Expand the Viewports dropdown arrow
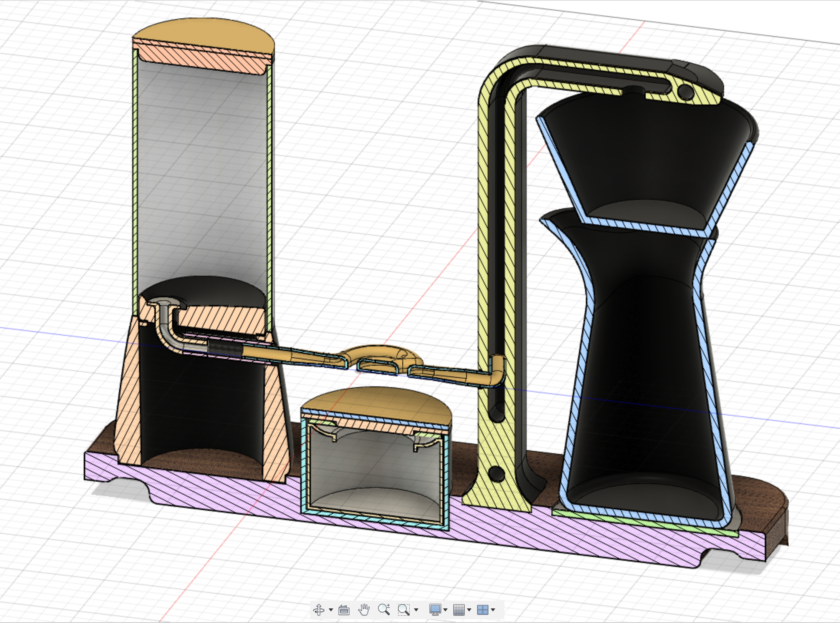Screen dimensions: 840x623 [493, 610]
